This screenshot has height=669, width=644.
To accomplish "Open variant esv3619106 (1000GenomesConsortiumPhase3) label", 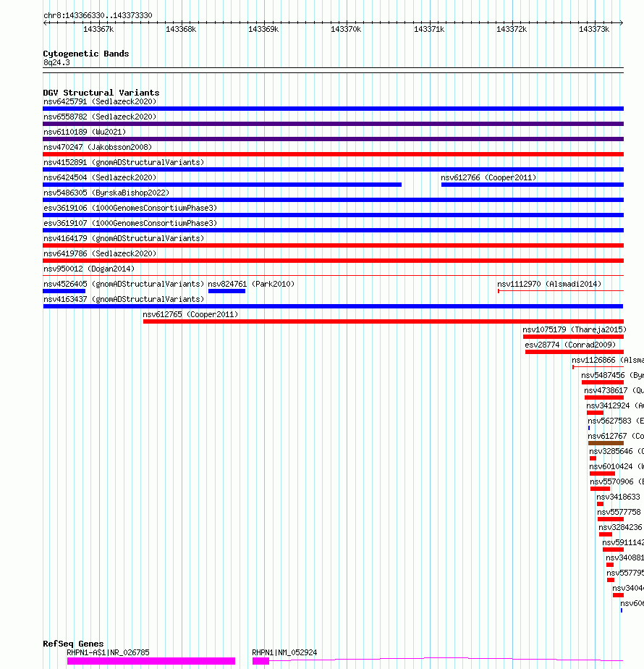I will coord(130,209).
